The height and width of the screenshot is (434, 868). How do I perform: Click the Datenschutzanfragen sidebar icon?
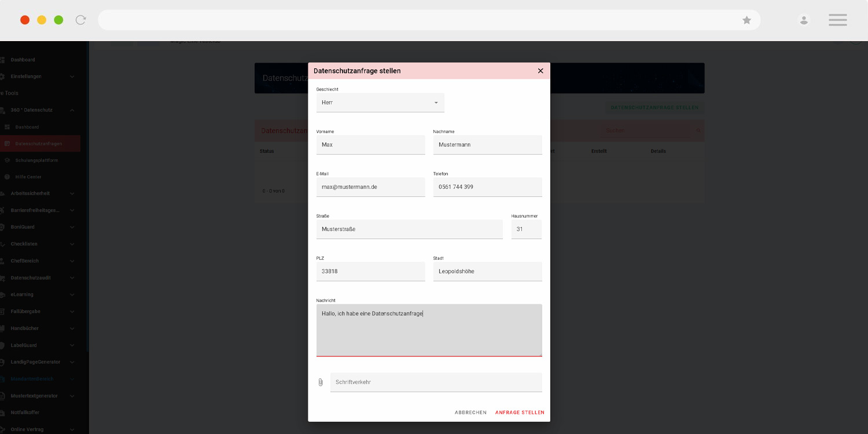point(8,144)
